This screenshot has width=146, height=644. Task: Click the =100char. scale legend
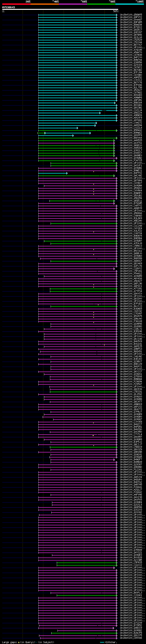111,642
